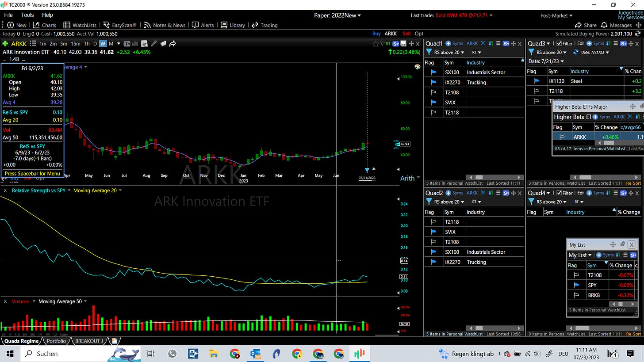Image resolution: width=644 pixels, height=362 pixels.
Task: Select the 15m timeframe button
Action: tap(76, 44)
